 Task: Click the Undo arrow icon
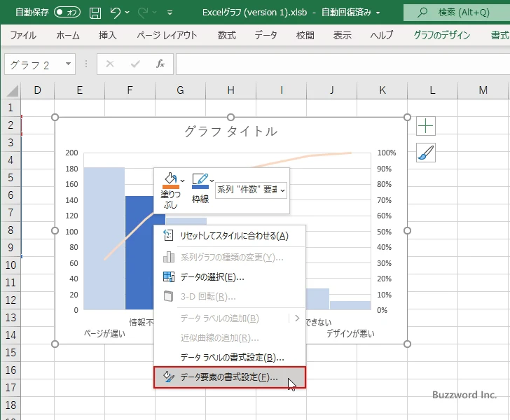pos(115,13)
